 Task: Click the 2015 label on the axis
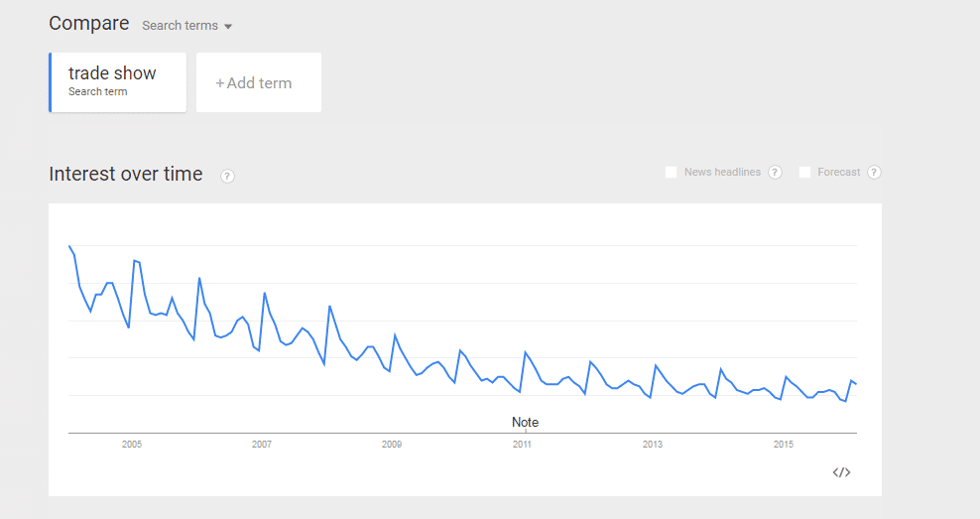pyautogui.click(x=784, y=444)
